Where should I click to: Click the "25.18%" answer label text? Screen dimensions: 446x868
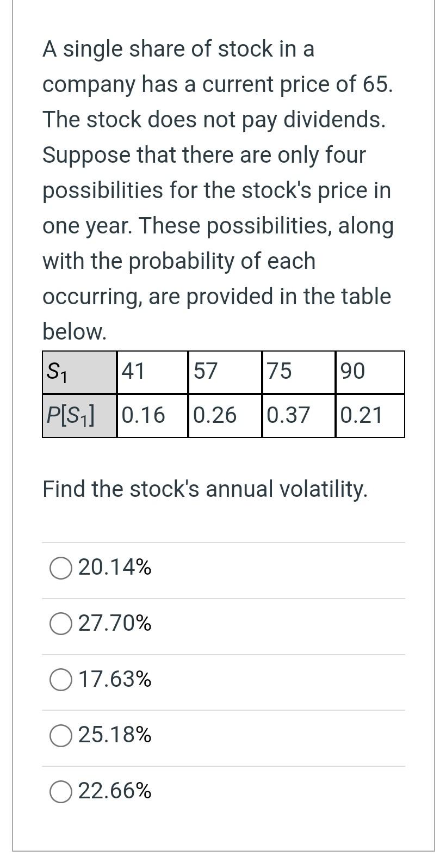point(115,735)
